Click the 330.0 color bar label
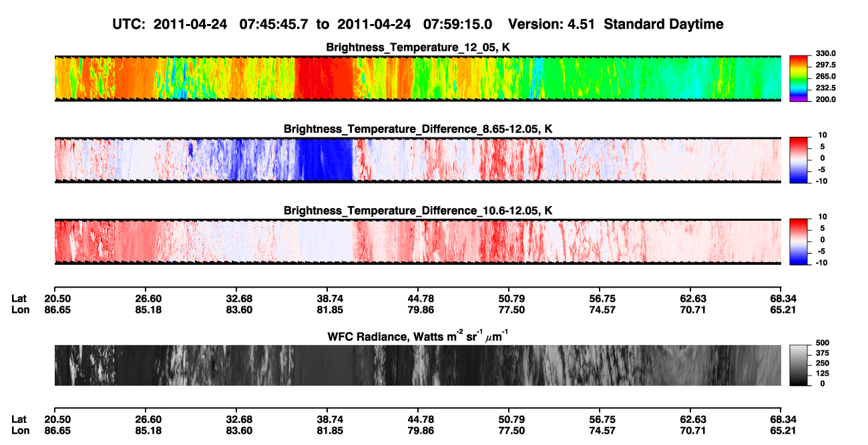The width and height of the screenshot is (868, 445). [825, 54]
